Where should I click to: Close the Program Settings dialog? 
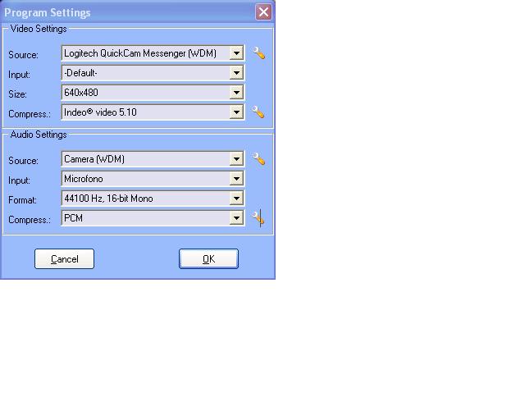pos(263,12)
